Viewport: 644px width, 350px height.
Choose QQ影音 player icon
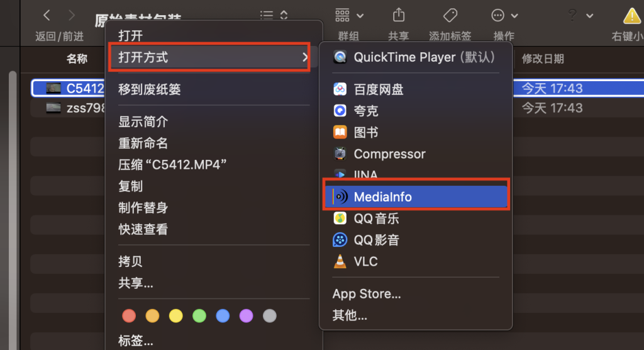340,240
